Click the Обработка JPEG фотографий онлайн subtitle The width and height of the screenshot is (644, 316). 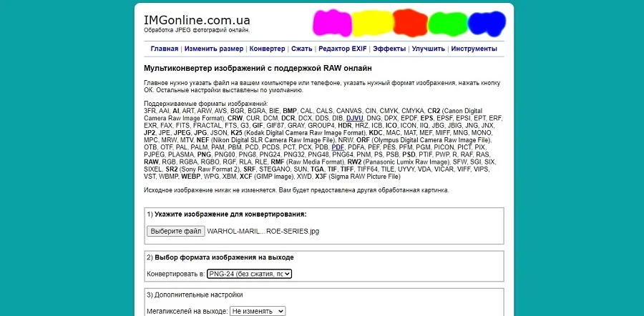[x=197, y=30]
